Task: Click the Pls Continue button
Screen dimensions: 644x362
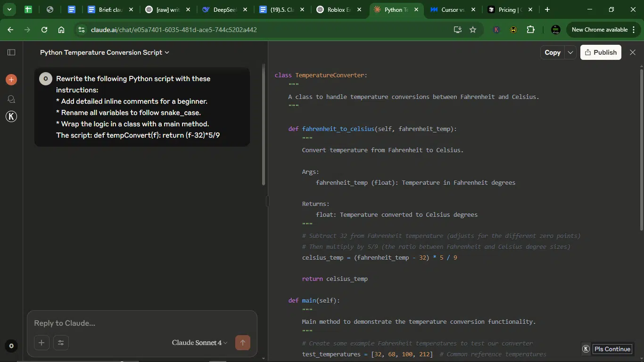Action: 612,349
